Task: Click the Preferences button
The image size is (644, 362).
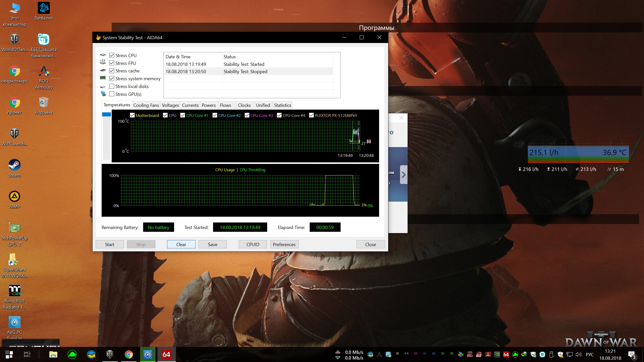Action: point(284,244)
